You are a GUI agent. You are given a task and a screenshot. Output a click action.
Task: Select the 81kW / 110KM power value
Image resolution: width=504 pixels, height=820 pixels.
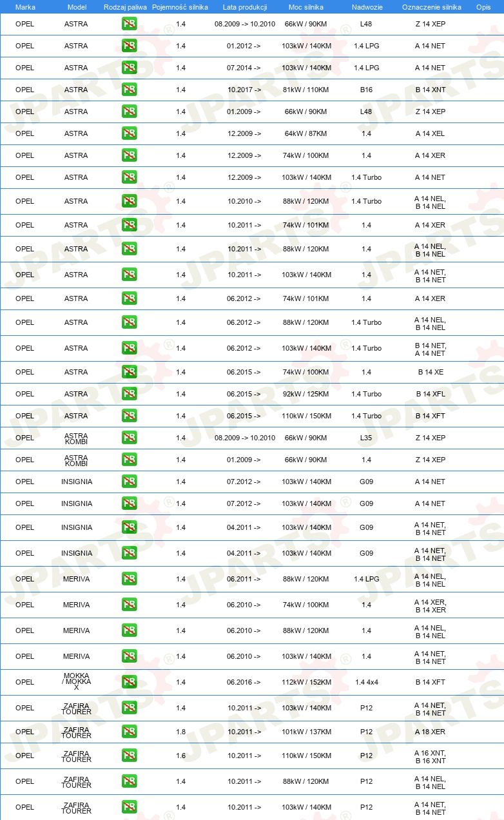(x=305, y=90)
